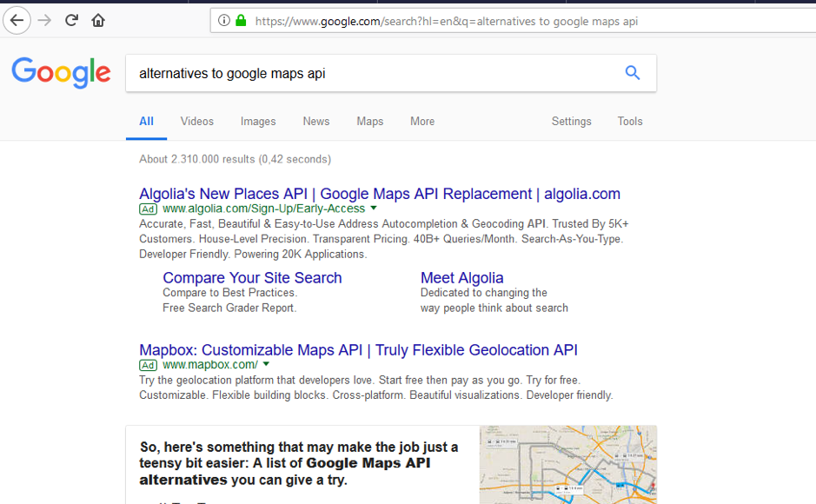Switch to the Videos tab
This screenshot has width=816, height=504.
pos(196,121)
